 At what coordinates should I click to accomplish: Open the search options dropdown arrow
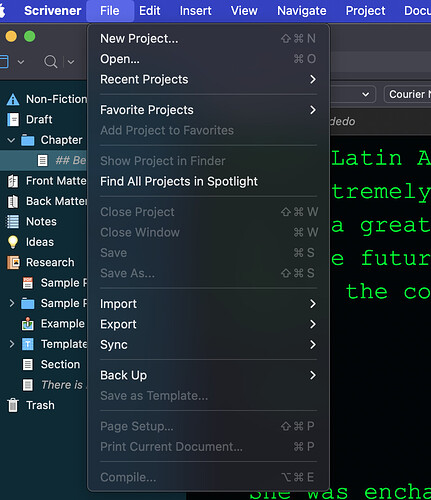pos(71,62)
